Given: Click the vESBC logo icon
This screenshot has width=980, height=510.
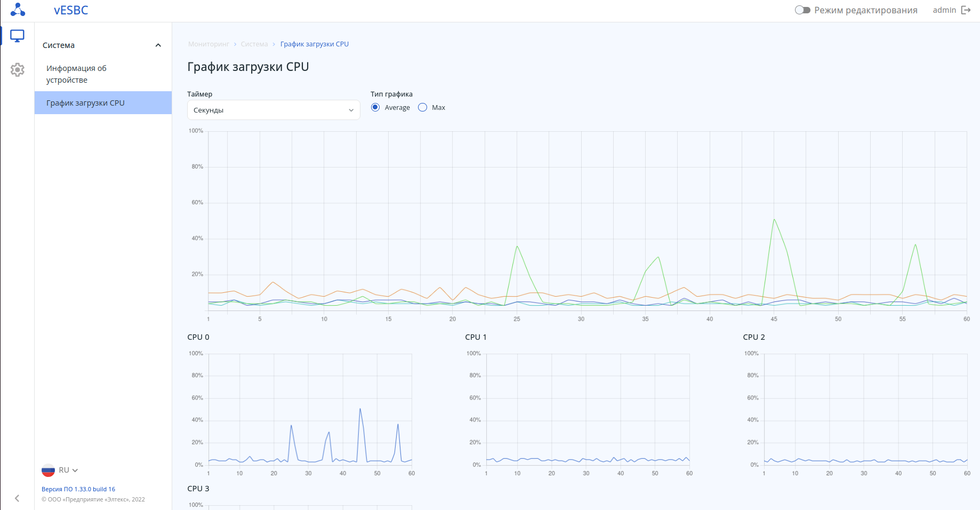Looking at the screenshot, I should point(18,10).
